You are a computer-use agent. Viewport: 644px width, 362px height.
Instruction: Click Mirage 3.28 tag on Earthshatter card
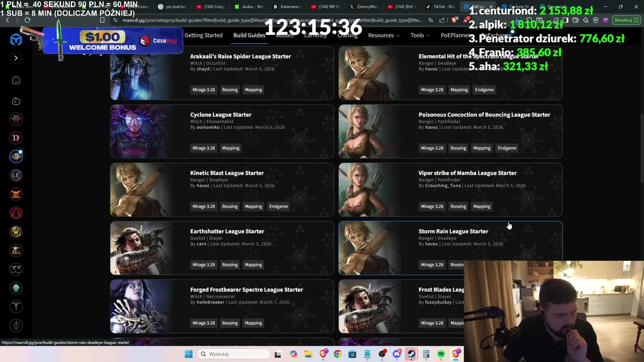coord(204,264)
